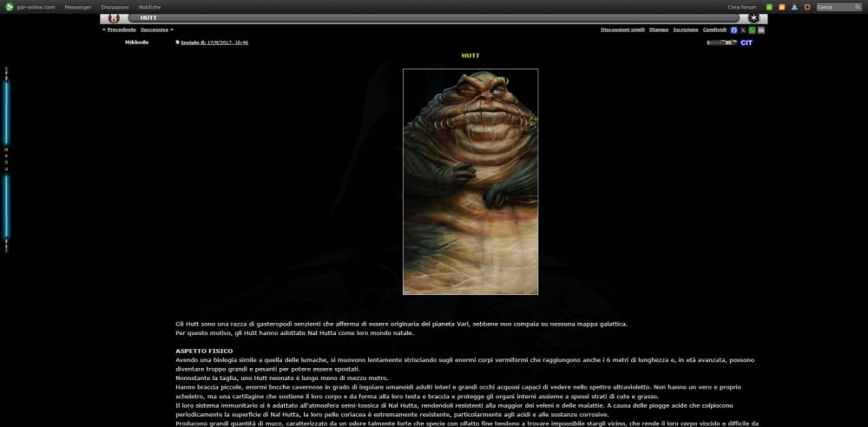Click the small post icon before Inviato
Viewport: 868px width, 427px height.
(178, 42)
